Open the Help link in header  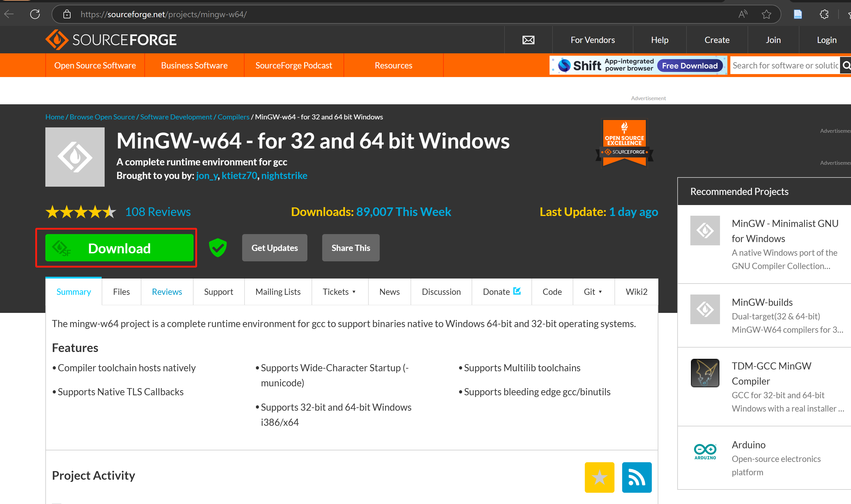coord(660,40)
